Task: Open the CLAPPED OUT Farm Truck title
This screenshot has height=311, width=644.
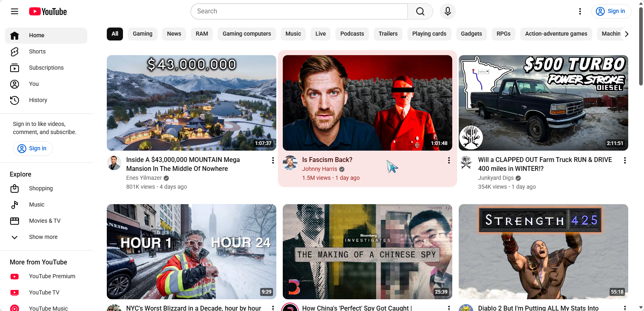Action: point(545,164)
